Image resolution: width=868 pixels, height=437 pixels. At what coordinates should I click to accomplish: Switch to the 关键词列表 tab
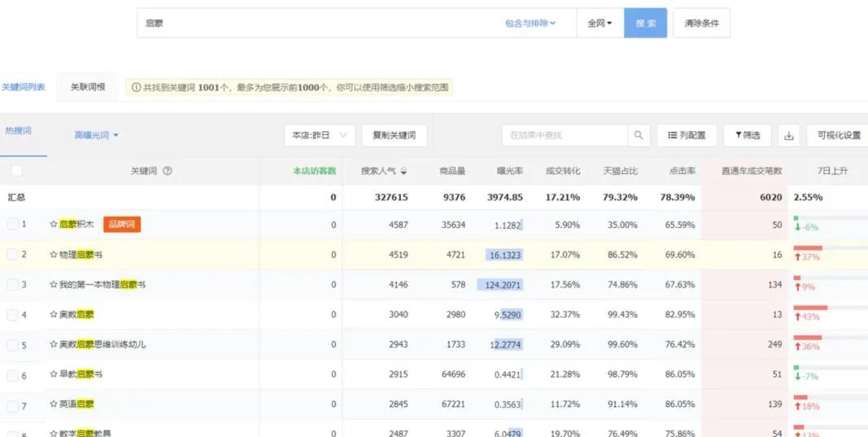click(x=24, y=87)
